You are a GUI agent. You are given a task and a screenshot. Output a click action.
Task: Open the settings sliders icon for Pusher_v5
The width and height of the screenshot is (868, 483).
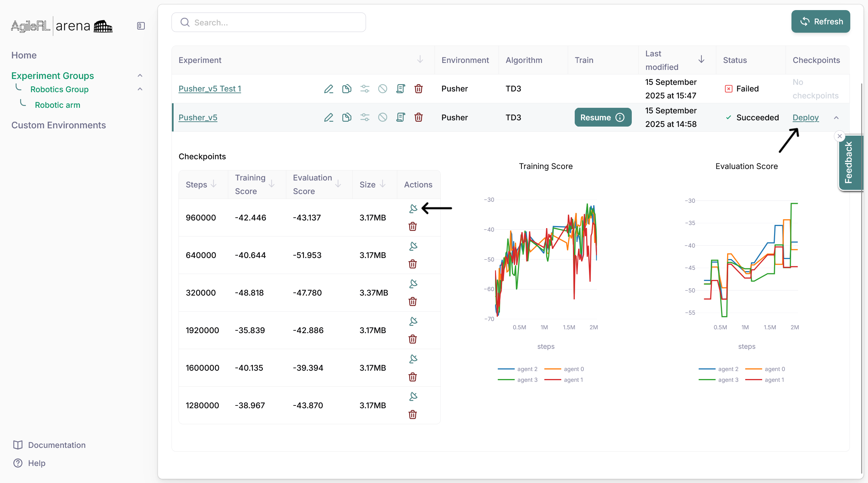[365, 118]
